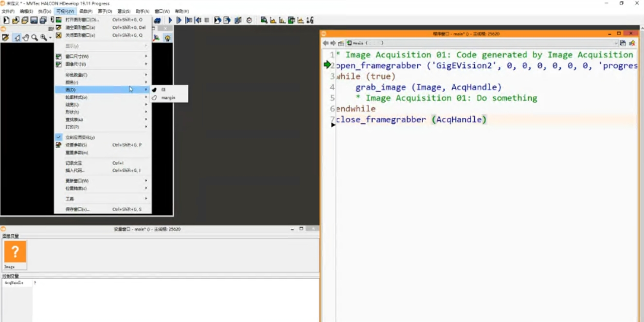
Task: Open the 窗口(W) menu in menu bar
Action: 162,11
